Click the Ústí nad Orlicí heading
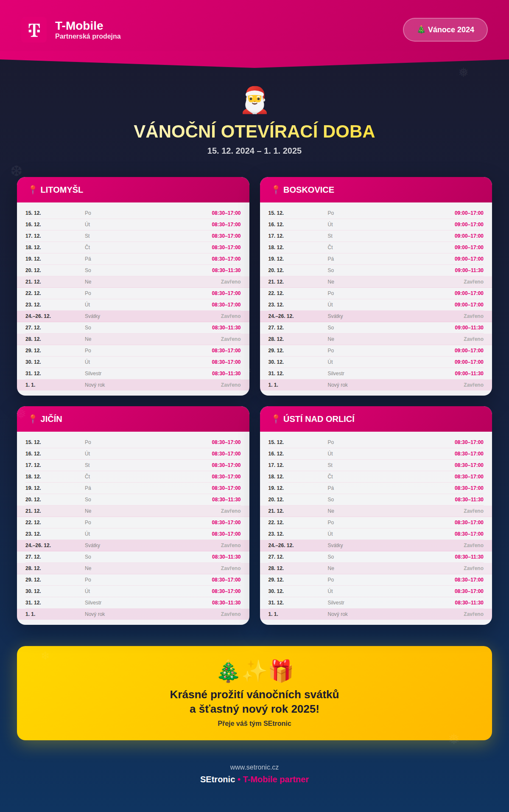 pos(319,419)
